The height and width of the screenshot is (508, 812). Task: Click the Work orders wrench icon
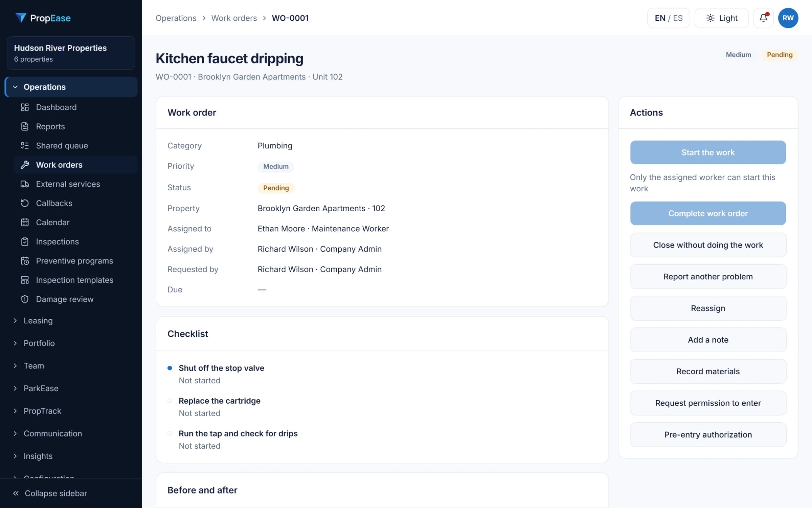(25, 165)
